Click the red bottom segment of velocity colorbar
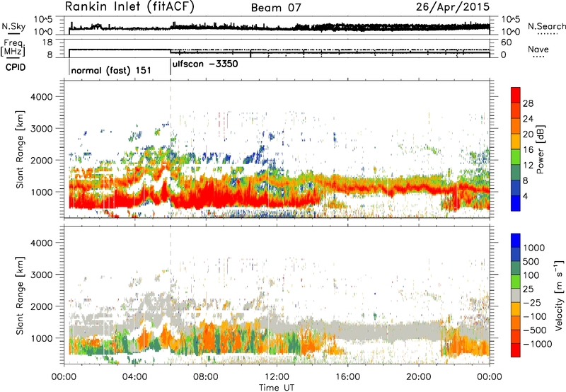Image resolution: width=566 pixels, height=392 pixels. [516, 350]
